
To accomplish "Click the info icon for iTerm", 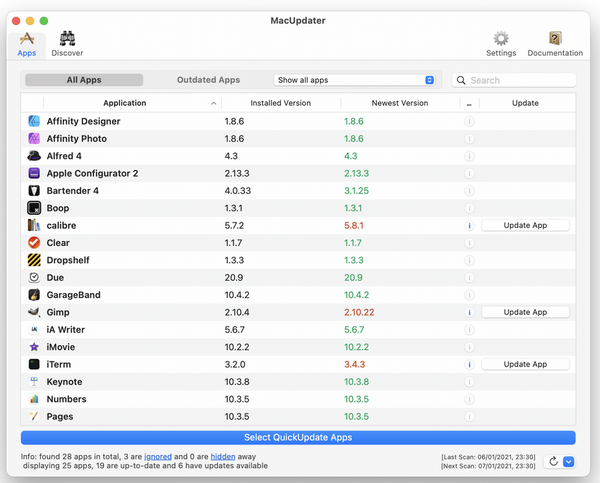I will click(x=469, y=364).
